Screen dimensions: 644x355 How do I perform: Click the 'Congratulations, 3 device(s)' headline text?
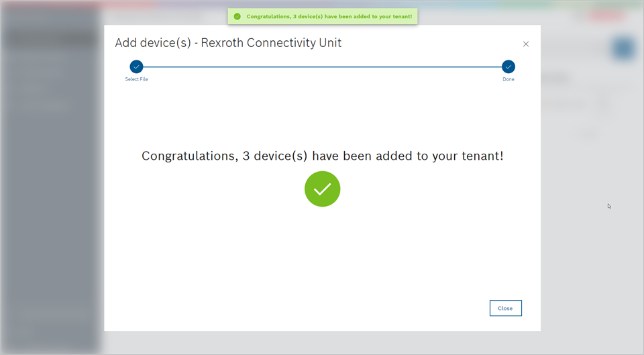click(323, 156)
